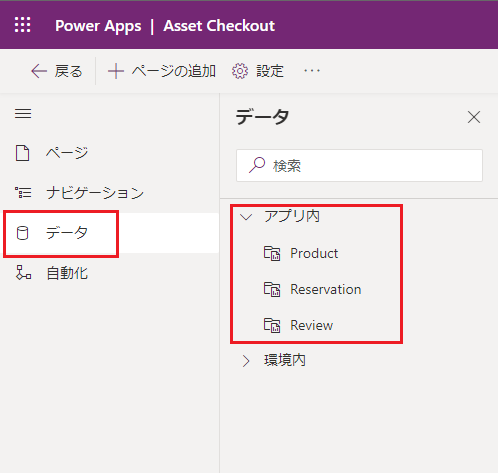Screen dimensions: 498x473
Task: Click the 環境内 section heading text
Action: point(285,360)
